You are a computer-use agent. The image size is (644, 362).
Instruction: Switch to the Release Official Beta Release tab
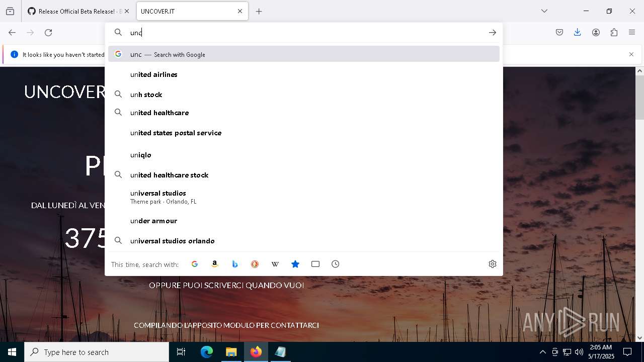74,11
